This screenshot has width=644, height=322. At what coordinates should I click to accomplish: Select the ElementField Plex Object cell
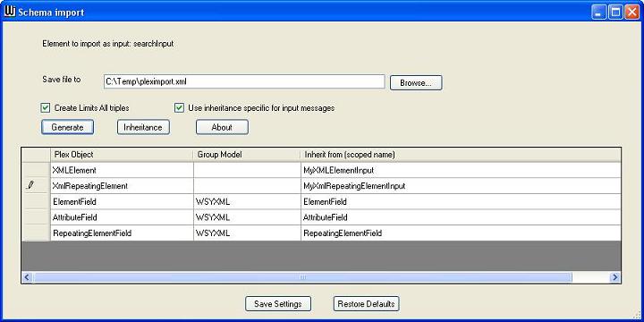[122, 201]
